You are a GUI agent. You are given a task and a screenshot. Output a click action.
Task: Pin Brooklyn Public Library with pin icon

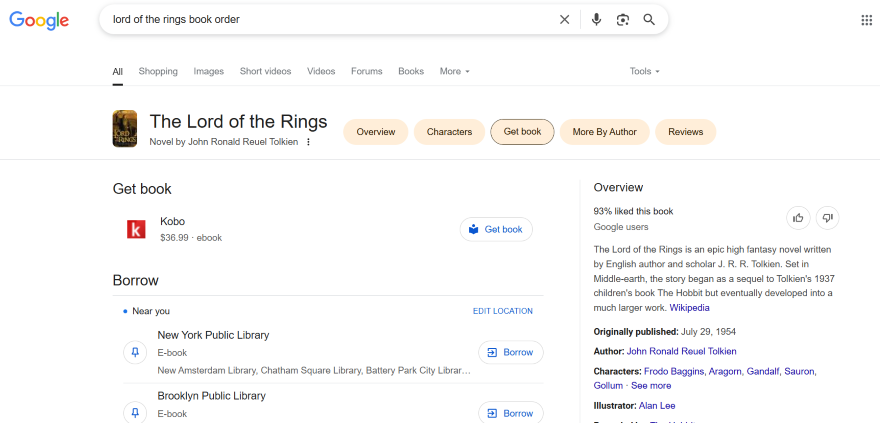[x=135, y=413]
